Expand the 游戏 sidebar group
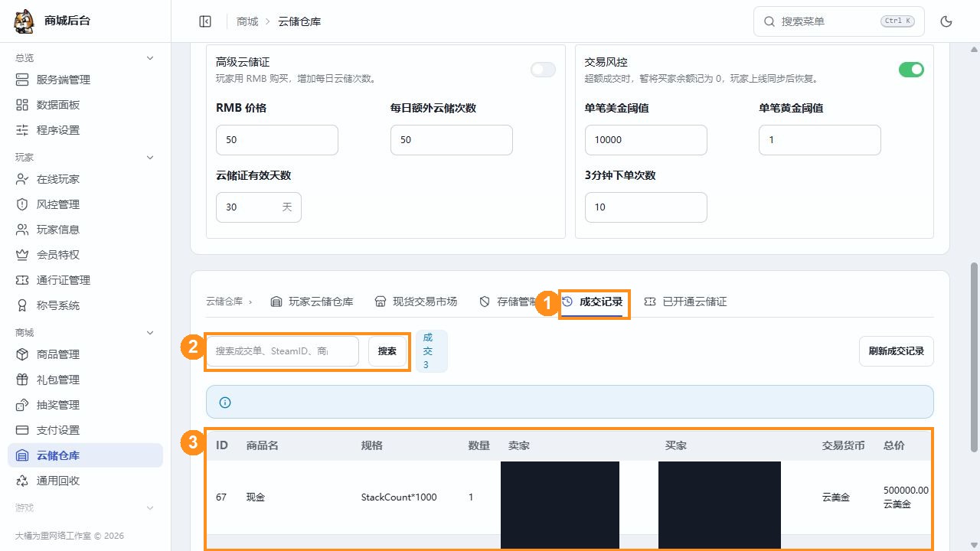 (150, 508)
